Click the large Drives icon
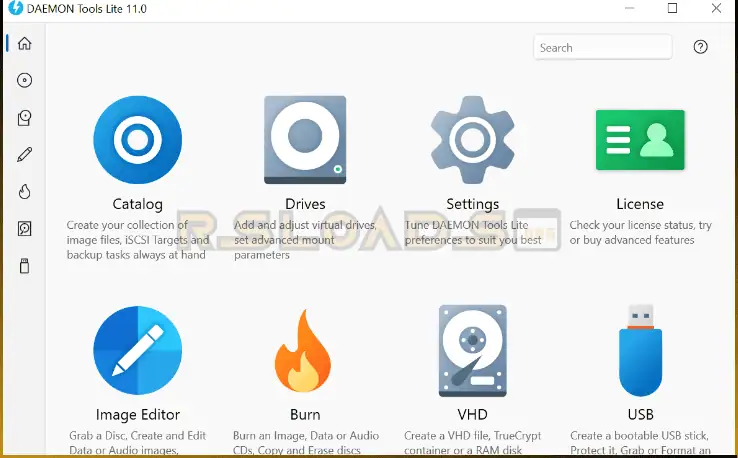This screenshot has height=458, width=738. 305,140
